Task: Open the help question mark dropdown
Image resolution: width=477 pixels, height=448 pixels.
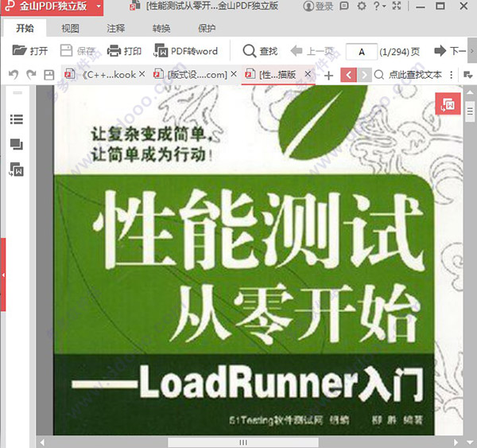Action: 379,6
